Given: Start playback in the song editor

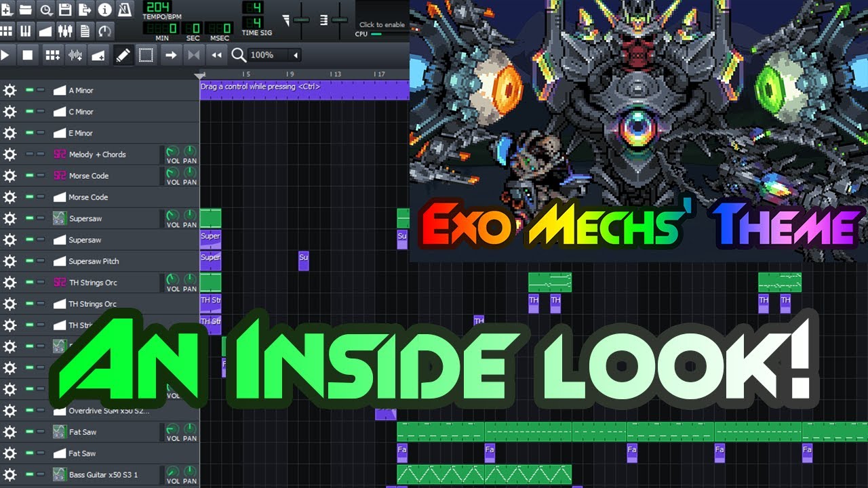Looking at the screenshot, I should coord(6,55).
